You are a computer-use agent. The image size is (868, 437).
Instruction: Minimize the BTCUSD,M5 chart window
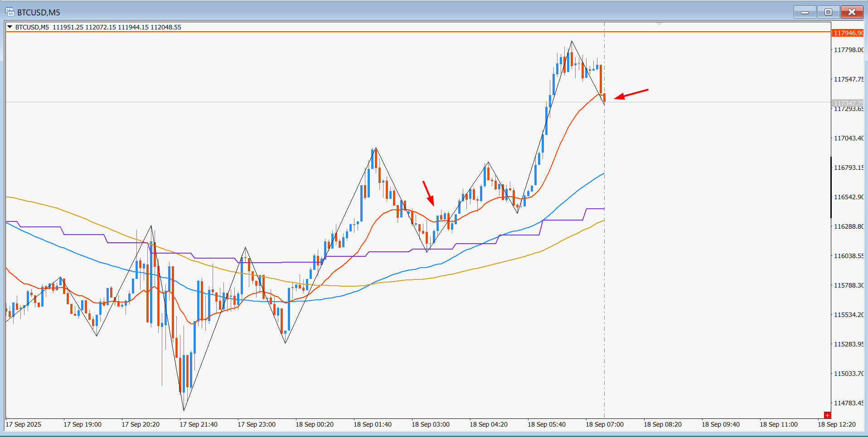coord(805,12)
